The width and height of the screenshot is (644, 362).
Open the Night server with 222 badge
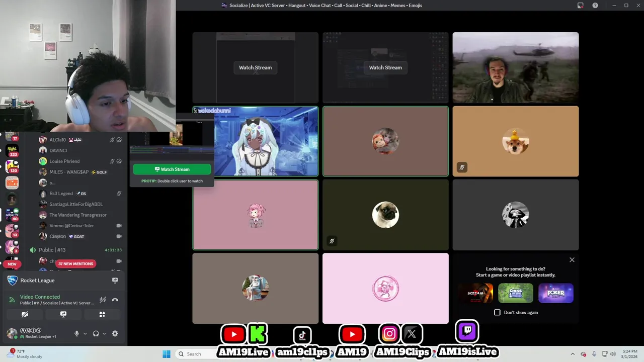click(x=12, y=150)
